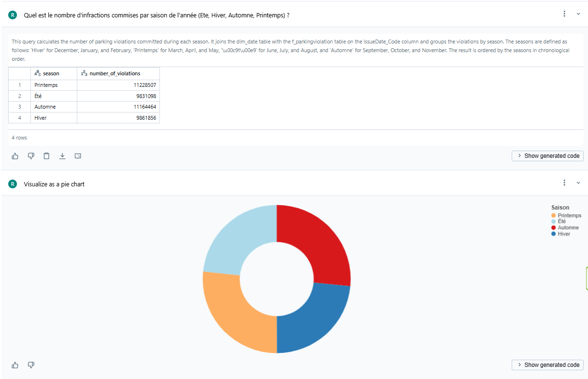Click thumbs down under the pie chart

31,365
